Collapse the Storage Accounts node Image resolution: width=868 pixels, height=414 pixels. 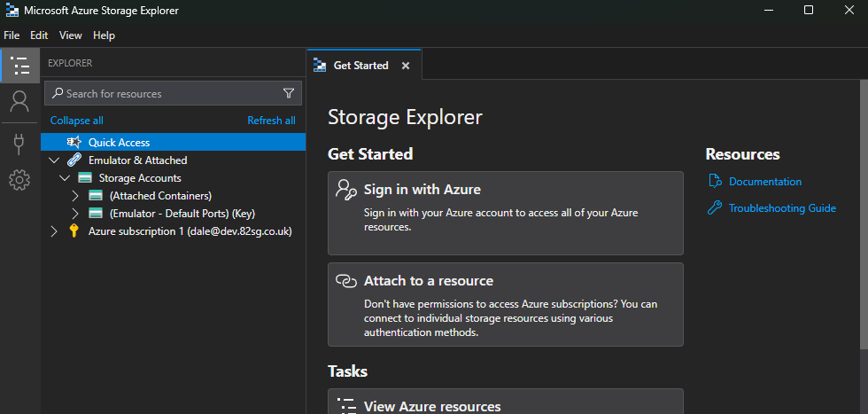pyautogui.click(x=65, y=178)
